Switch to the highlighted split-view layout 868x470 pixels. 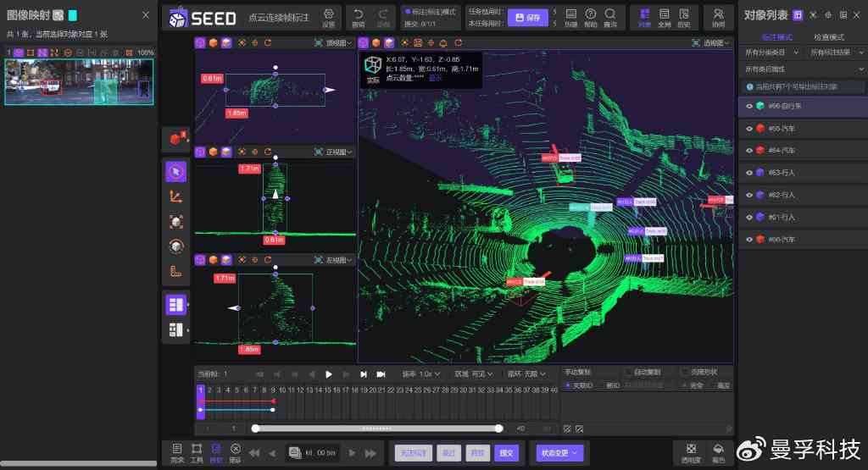(x=176, y=305)
